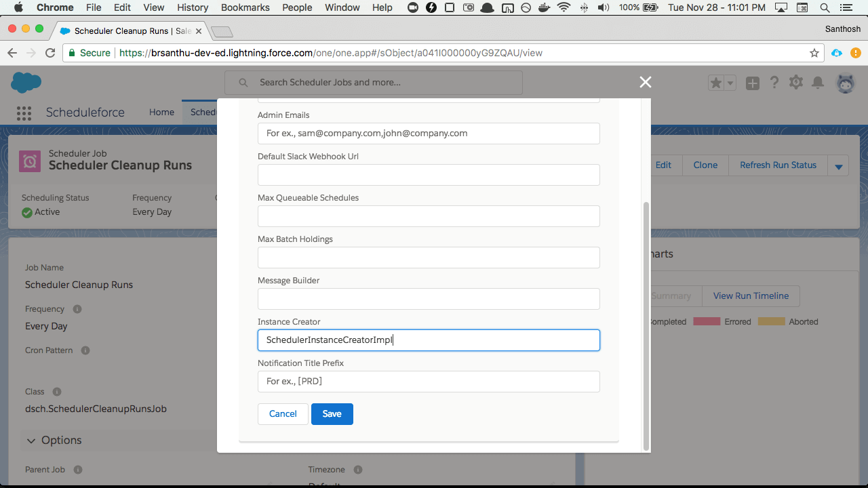Viewport: 868px width, 488px height.
Task: Click the Salesforce cloud logo
Action: tap(26, 82)
